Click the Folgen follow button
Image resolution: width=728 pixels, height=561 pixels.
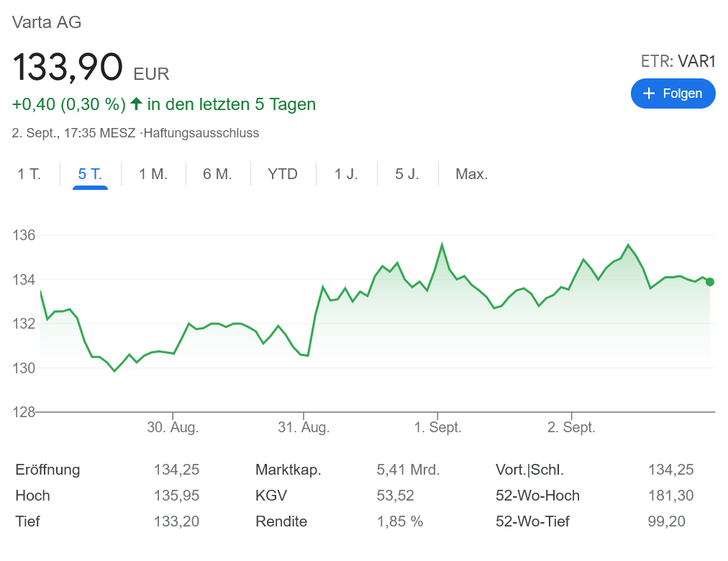pos(673,93)
